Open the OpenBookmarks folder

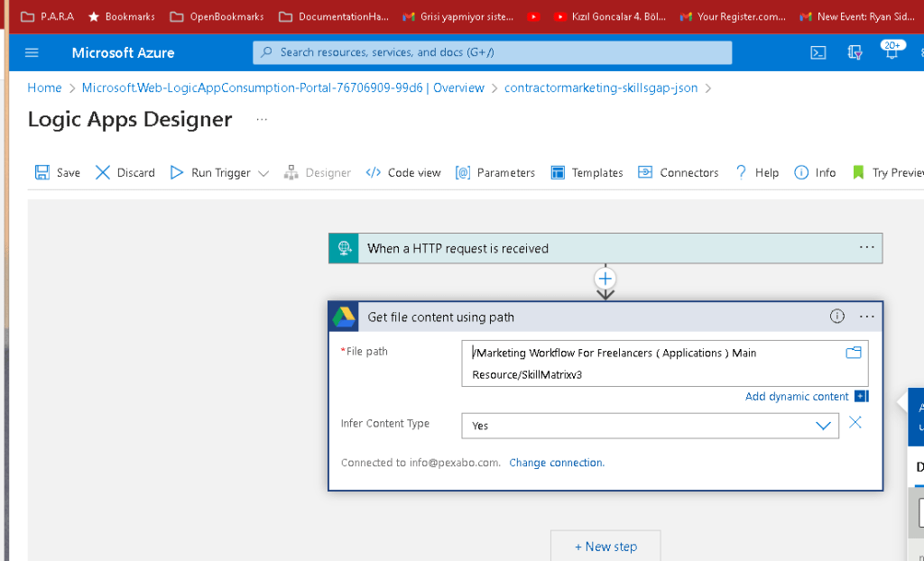pyautogui.click(x=217, y=16)
